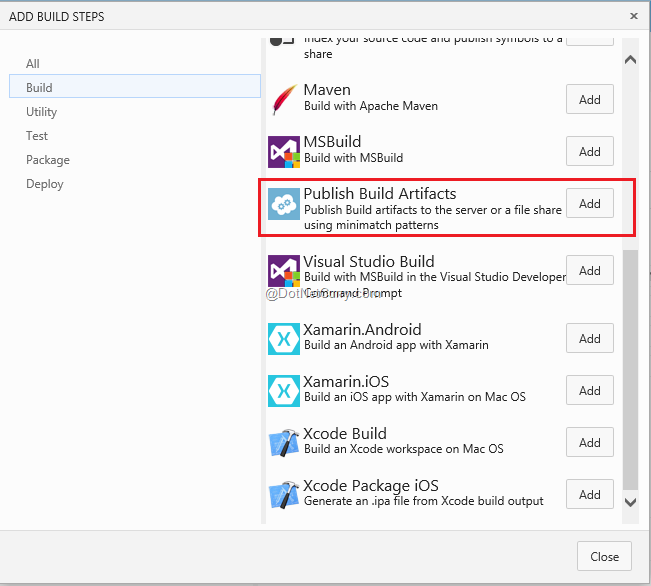The height and width of the screenshot is (586, 651).
Task: Click the MSBuild Visual Studio icon
Action: [x=284, y=151]
